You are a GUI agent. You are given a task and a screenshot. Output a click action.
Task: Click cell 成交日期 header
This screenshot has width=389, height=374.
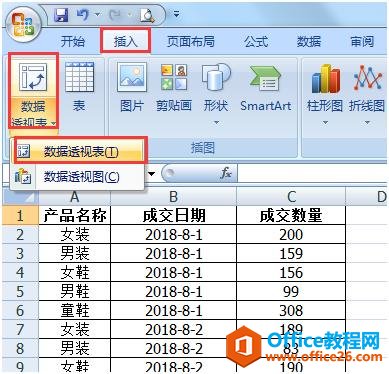(173, 215)
